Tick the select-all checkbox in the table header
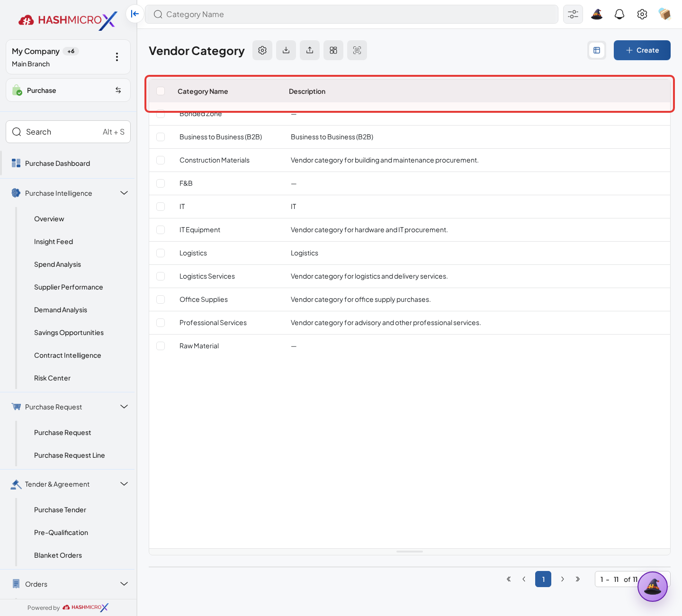Image resolution: width=682 pixels, height=616 pixels. pos(161,91)
